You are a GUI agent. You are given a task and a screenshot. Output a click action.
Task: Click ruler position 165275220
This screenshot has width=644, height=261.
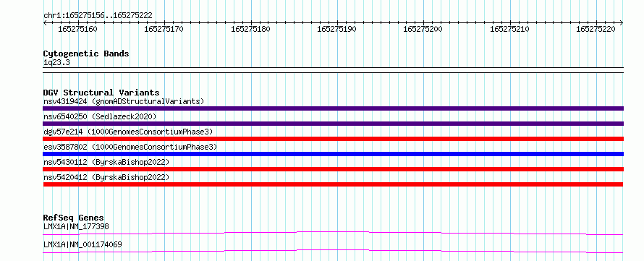[x=596, y=29]
